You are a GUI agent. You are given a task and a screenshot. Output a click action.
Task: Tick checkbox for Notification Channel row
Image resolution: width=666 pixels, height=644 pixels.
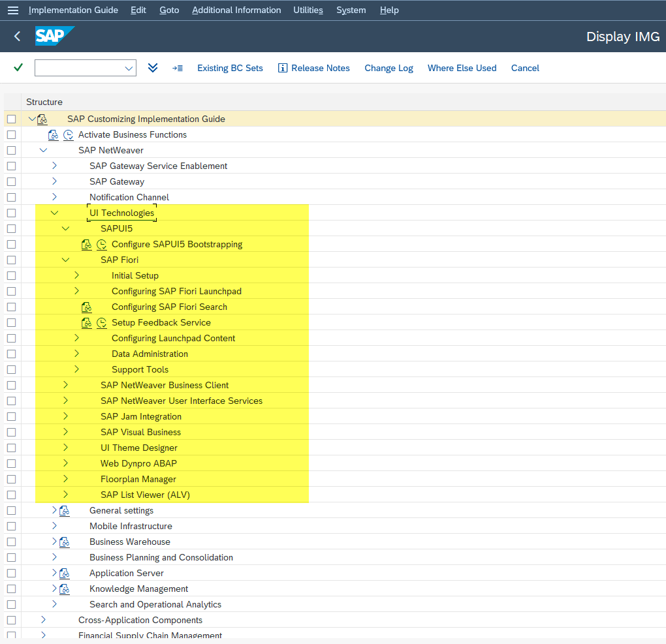(12, 198)
